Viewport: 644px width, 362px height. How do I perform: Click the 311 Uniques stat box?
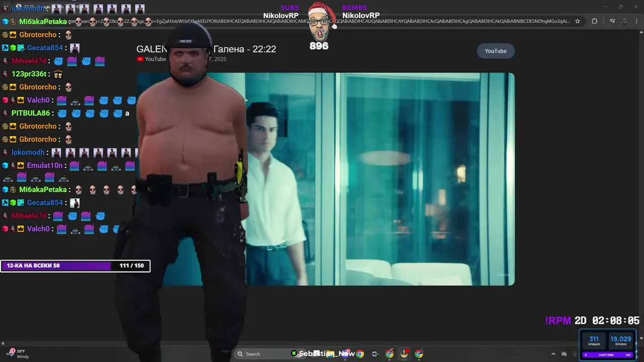tap(594, 341)
